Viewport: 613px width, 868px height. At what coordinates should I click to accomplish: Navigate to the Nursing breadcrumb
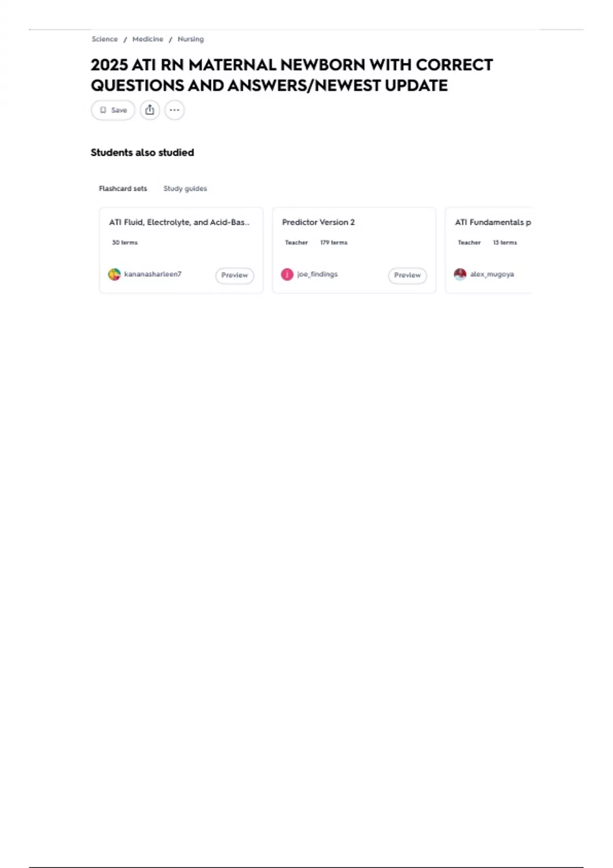[191, 39]
